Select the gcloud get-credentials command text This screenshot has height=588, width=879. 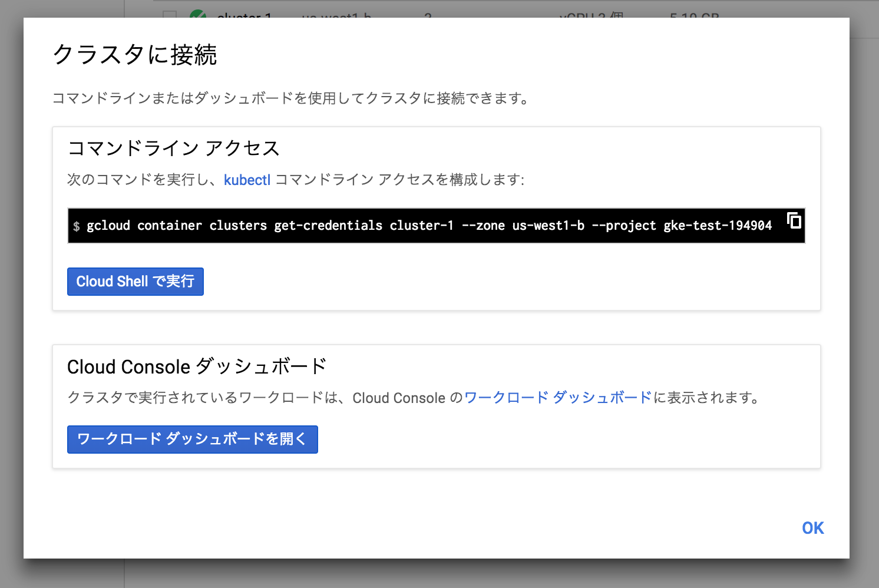tap(429, 226)
